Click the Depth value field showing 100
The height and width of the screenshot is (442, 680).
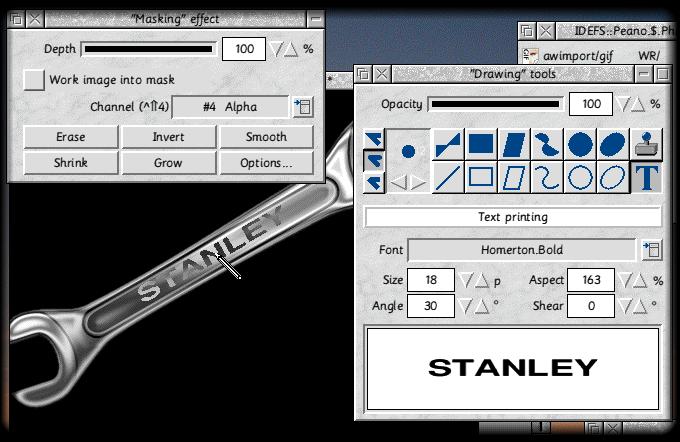(244, 49)
